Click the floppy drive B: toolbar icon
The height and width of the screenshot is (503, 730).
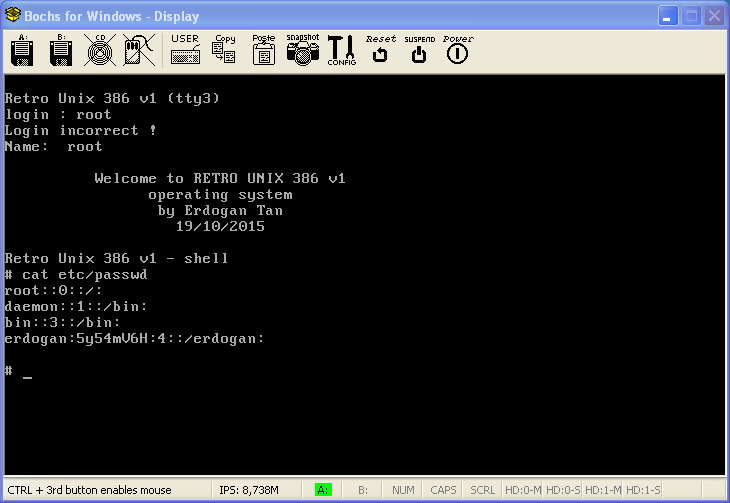pyautogui.click(x=59, y=50)
